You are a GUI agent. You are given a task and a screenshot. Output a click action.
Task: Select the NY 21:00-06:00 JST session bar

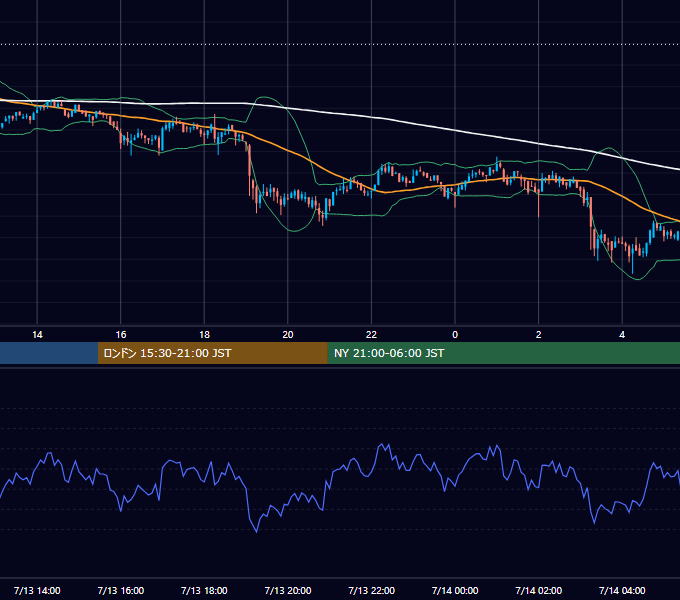click(503, 353)
